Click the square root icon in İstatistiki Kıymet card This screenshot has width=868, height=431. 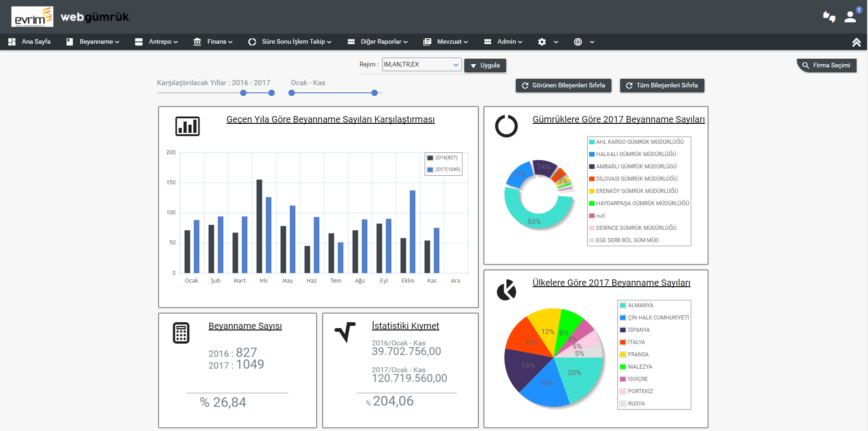click(345, 332)
